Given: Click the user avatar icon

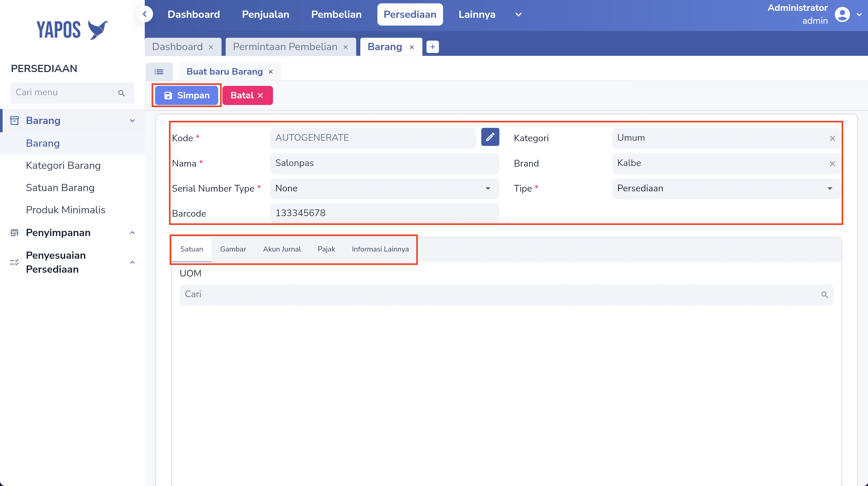Looking at the screenshot, I should click(x=842, y=14).
